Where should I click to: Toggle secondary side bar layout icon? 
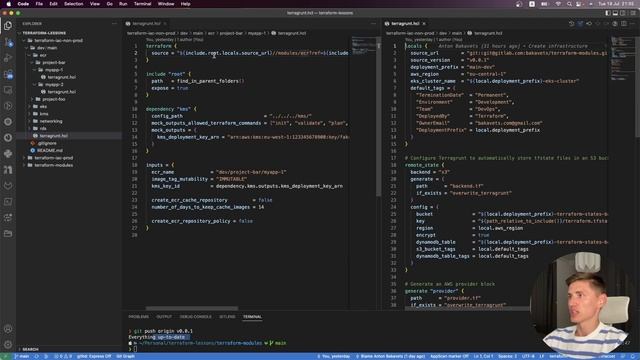coord(623,13)
